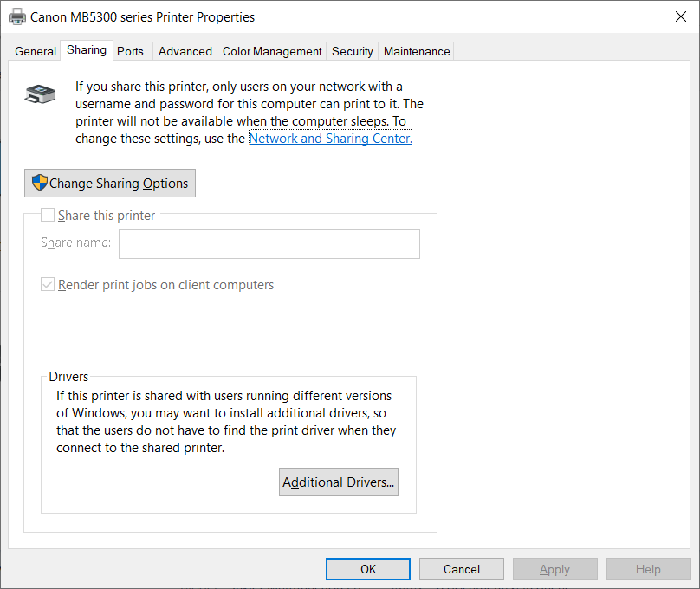Close the Printer Properties dialog

(x=681, y=17)
